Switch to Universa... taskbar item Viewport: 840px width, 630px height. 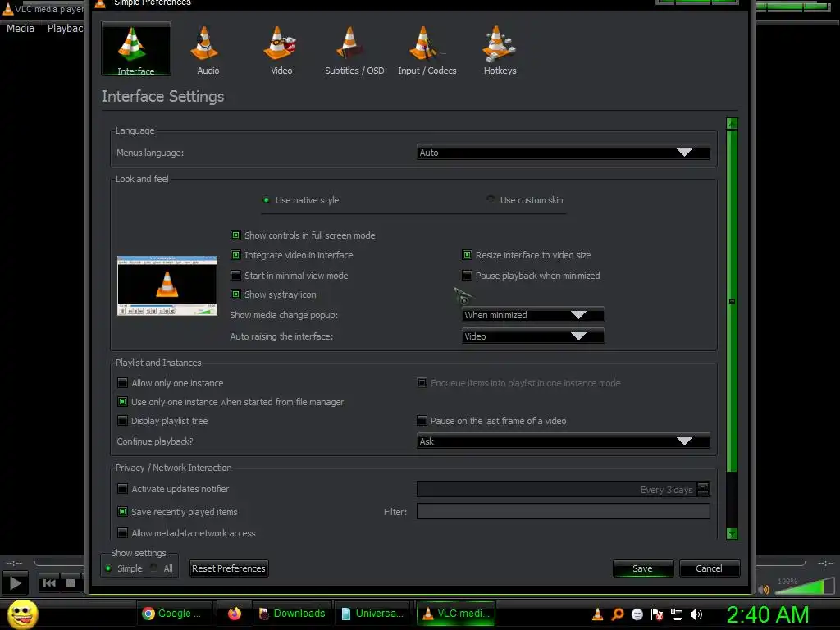(x=372, y=614)
